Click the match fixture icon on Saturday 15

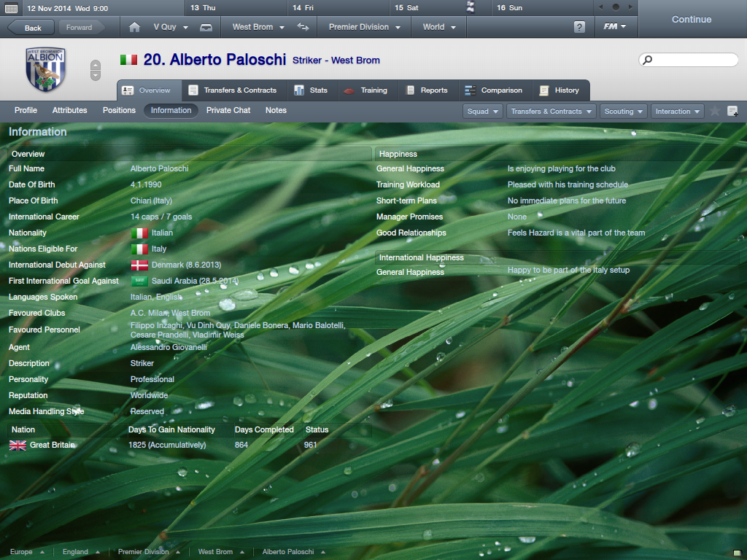tap(471, 7)
